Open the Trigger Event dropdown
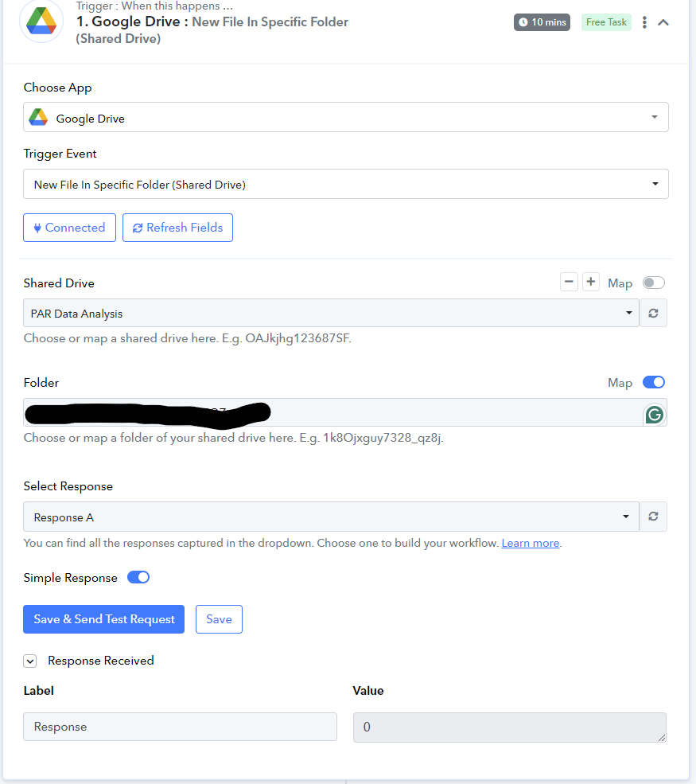 click(346, 184)
